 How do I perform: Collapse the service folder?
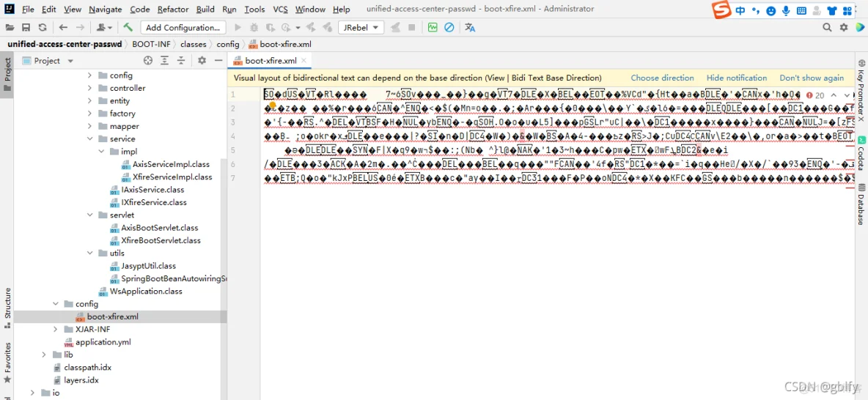(x=89, y=139)
